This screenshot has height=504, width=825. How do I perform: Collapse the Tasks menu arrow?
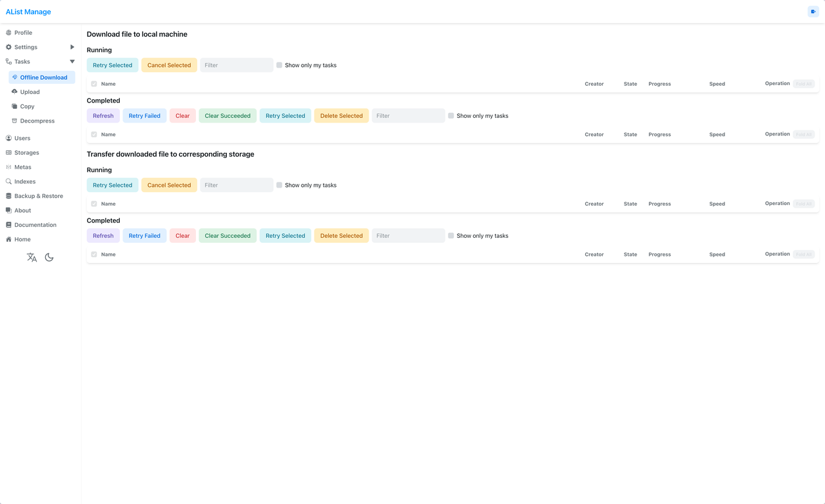[72, 62]
